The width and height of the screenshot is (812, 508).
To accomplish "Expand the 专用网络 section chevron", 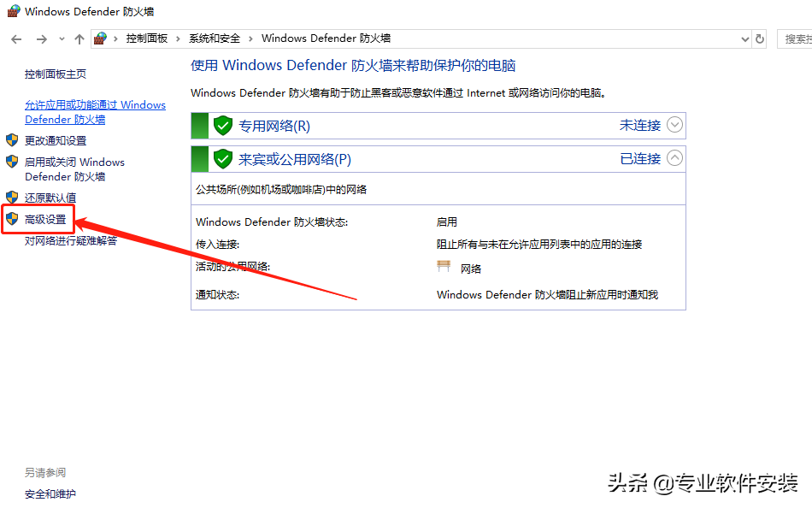I will pyautogui.click(x=674, y=125).
